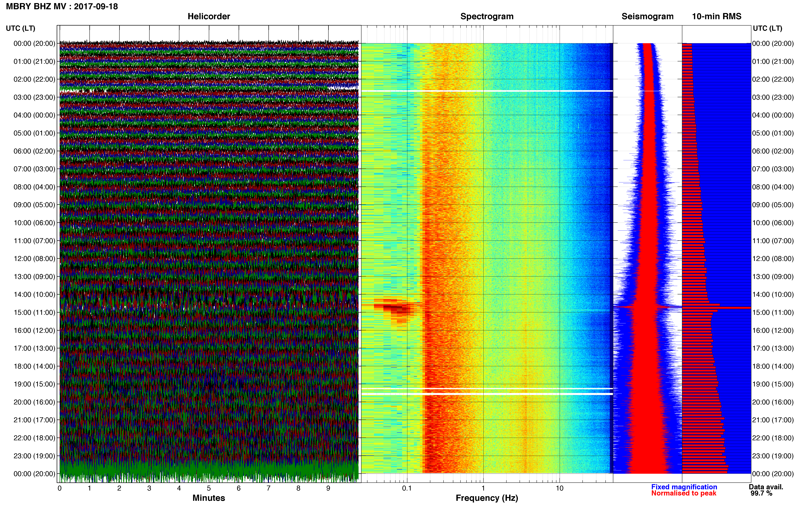Image resolution: width=812 pixels, height=508 pixels.
Task: Click the '10' frequency tick label
Action: tap(559, 488)
